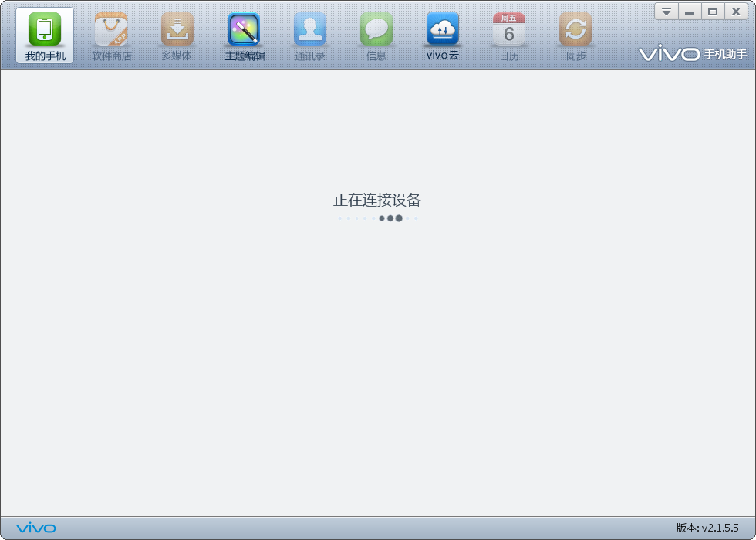Click the 正在连接设备 connecting status text
The image size is (756, 540).
[x=377, y=200]
